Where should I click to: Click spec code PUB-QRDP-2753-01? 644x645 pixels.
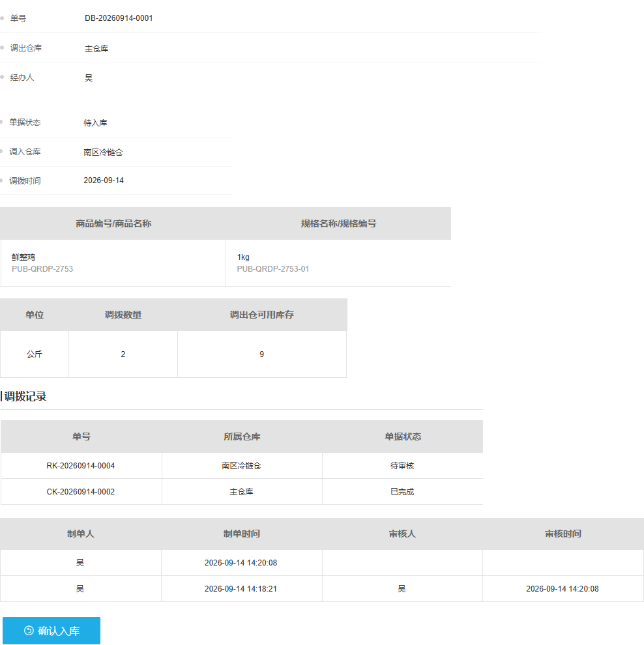(x=273, y=268)
